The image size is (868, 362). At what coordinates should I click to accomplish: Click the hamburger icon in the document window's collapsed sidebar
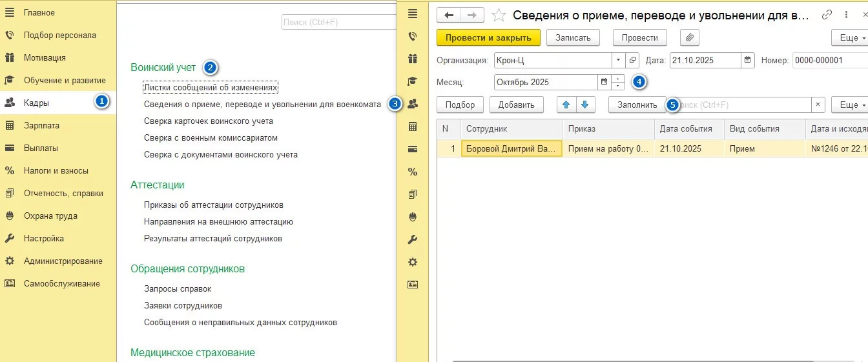[413, 14]
